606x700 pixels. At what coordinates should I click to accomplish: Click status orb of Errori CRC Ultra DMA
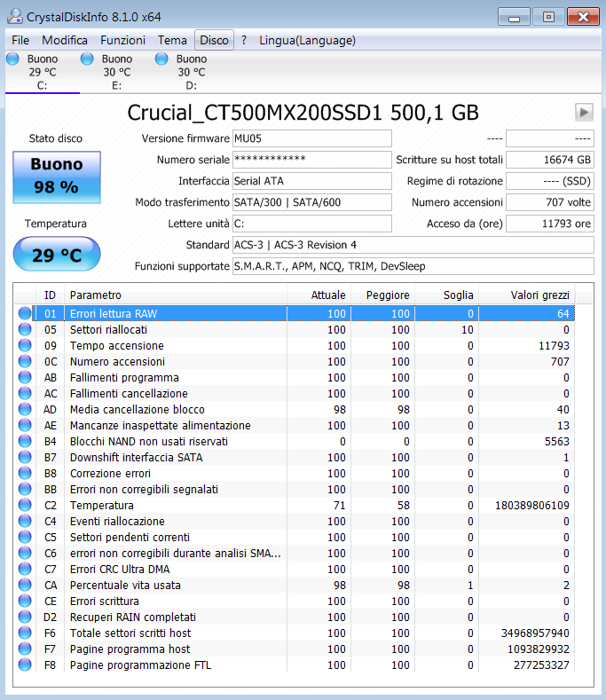pos(25,570)
